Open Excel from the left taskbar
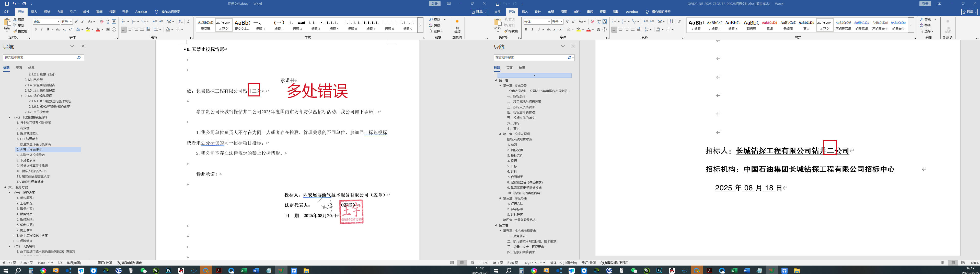This screenshot has height=274, width=980. [x=244, y=271]
